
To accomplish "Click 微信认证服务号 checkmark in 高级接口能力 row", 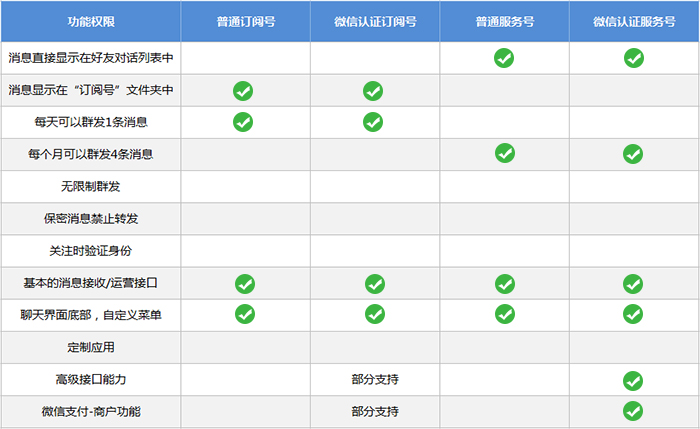I will click(x=633, y=381).
